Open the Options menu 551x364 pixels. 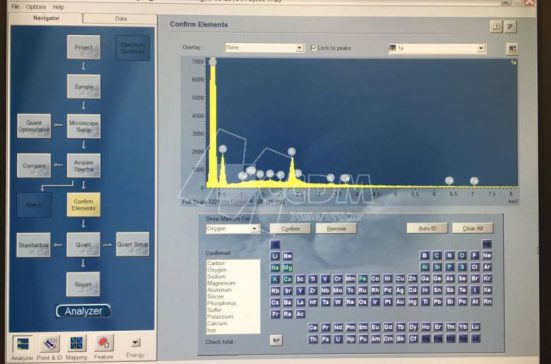35,7
